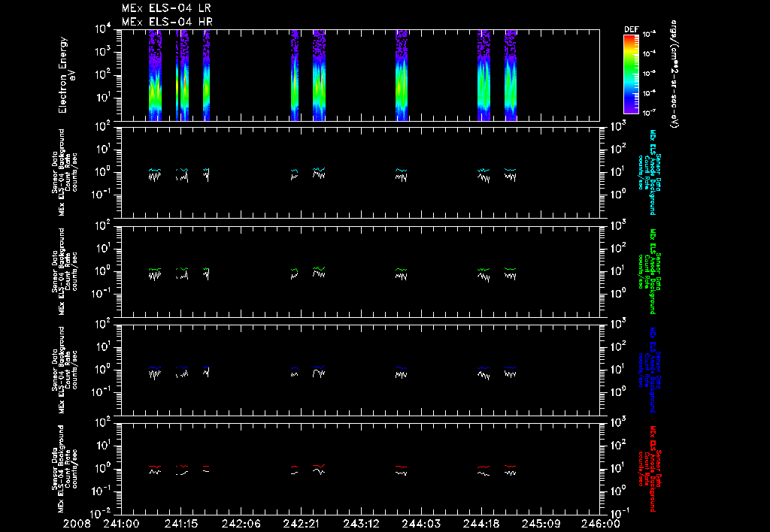Viewport: 770px width, 532px height.
Task: Click the "241:15" time axis label
Action: point(181,524)
